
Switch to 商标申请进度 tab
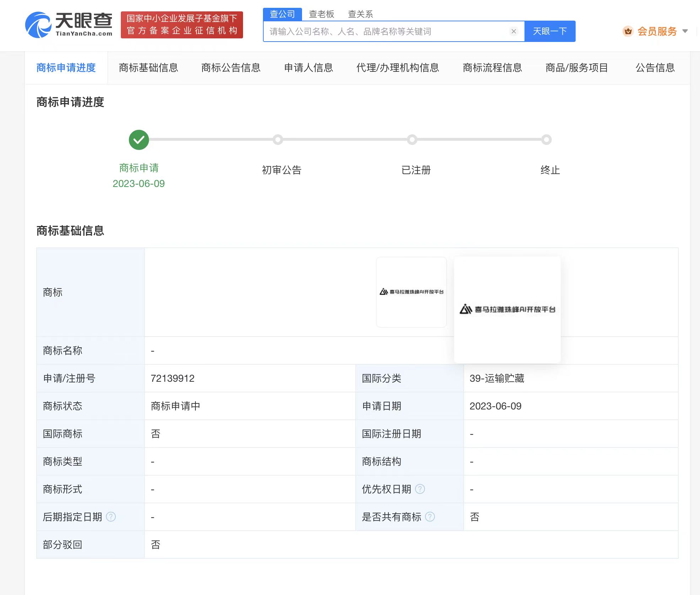[x=66, y=68]
